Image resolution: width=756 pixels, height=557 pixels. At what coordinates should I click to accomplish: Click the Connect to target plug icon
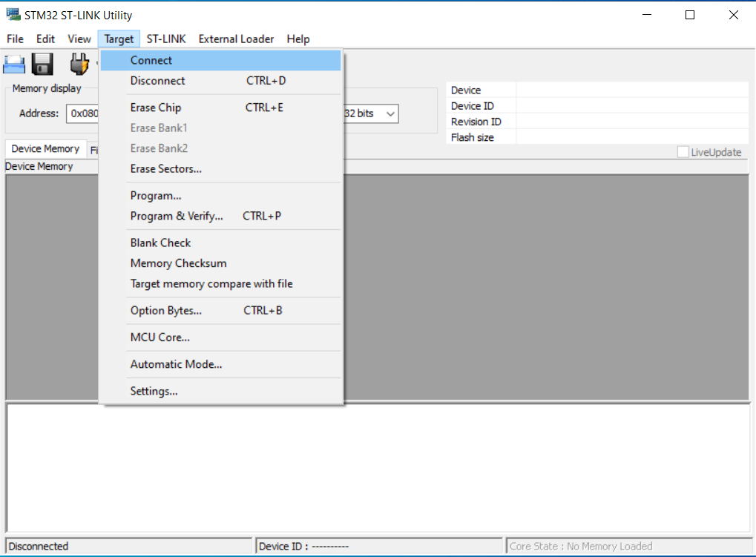(79, 65)
